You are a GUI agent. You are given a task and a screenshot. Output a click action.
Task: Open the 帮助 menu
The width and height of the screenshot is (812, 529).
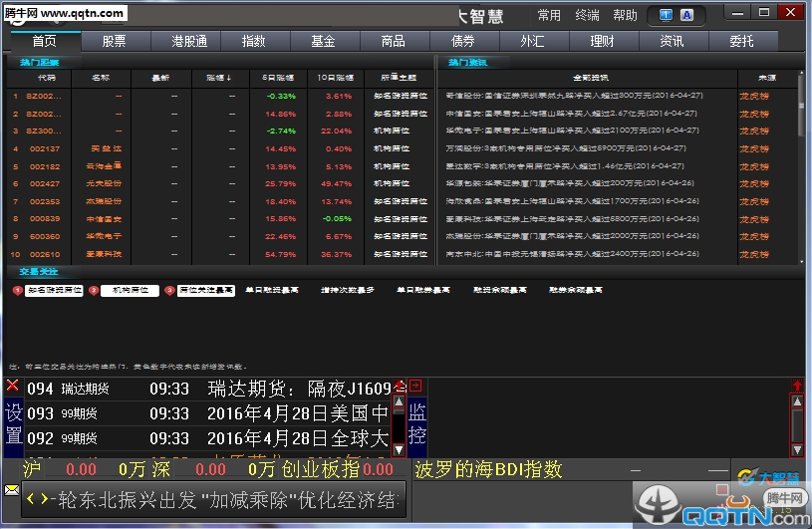625,16
